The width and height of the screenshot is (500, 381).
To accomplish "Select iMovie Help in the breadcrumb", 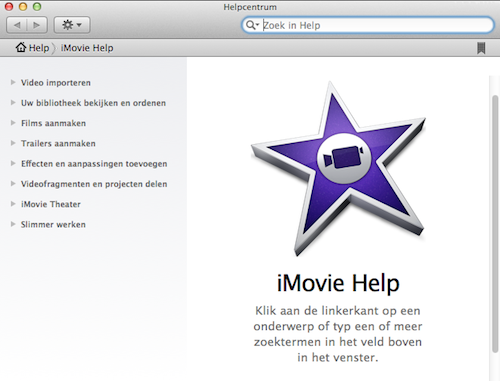I will pyautogui.click(x=87, y=48).
